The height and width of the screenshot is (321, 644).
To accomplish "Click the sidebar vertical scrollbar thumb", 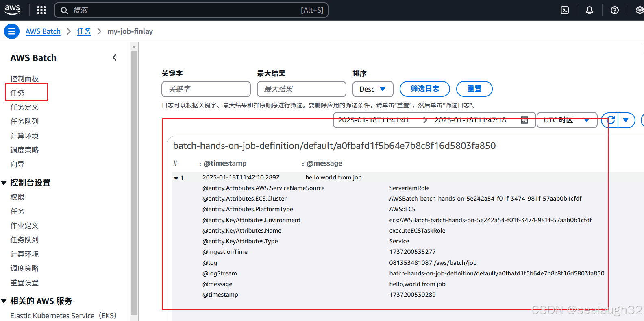I will pos(134,183).
